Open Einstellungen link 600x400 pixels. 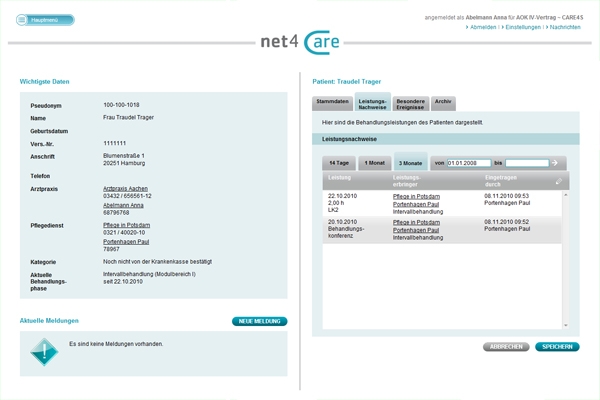pyautogui.click(x=523, y=27)
